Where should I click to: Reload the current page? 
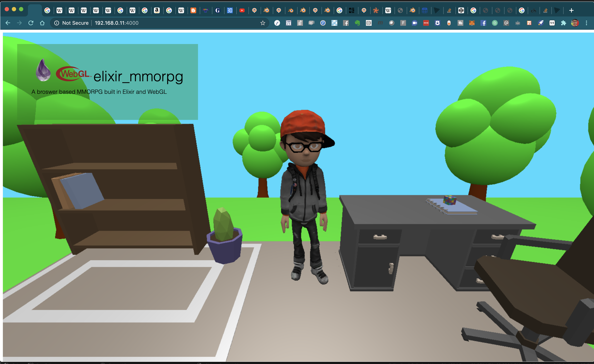point(31,23)
